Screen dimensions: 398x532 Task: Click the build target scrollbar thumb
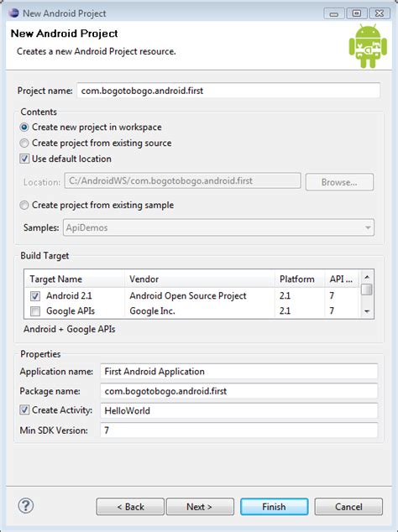point(367,289)
